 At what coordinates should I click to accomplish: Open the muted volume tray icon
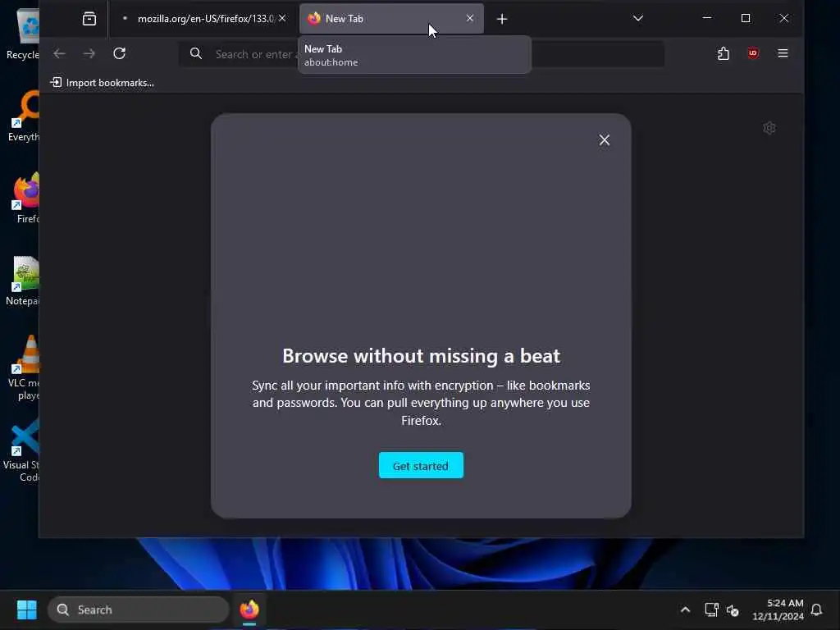pyautogui.click(x=733, y=609)
